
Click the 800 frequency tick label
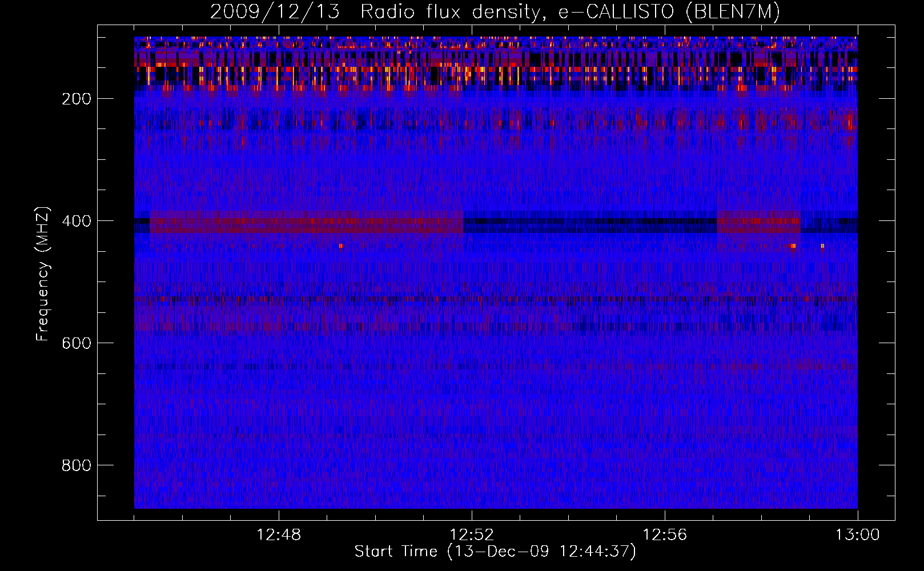[x=77, y=465]
